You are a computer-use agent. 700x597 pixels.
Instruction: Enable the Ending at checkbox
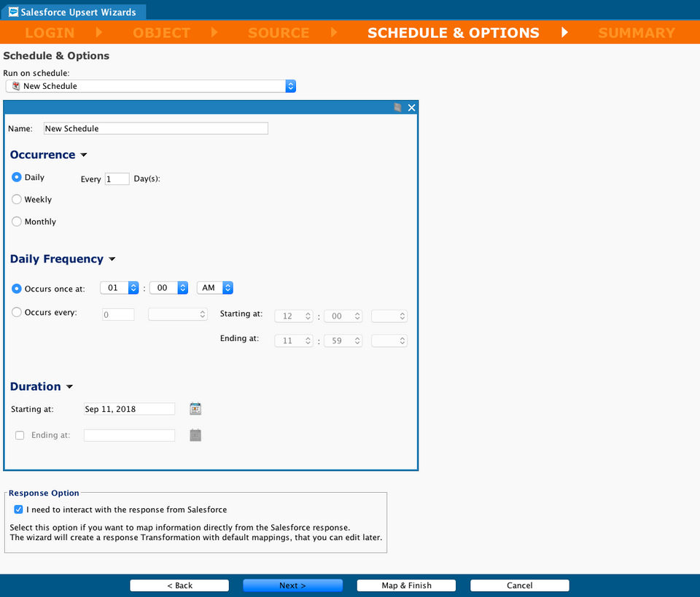tap(20, 435)
